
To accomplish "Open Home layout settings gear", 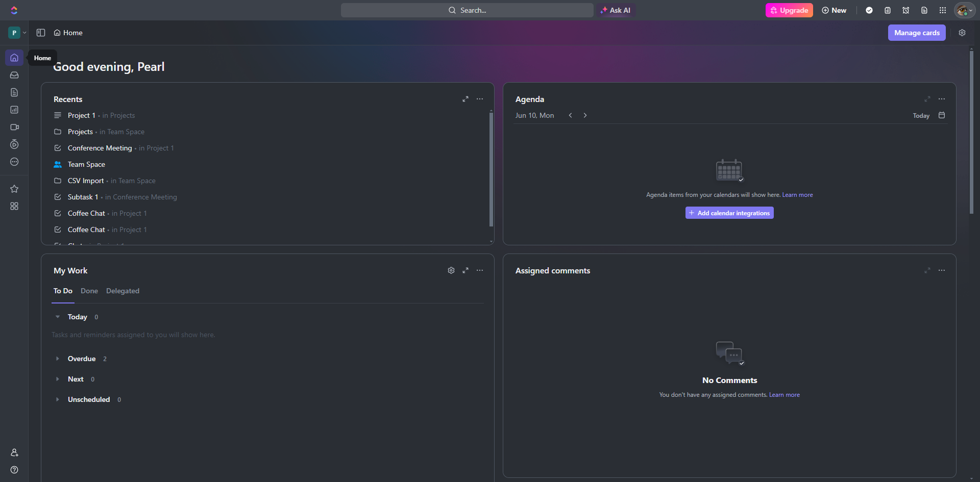I will click(962, 33).
